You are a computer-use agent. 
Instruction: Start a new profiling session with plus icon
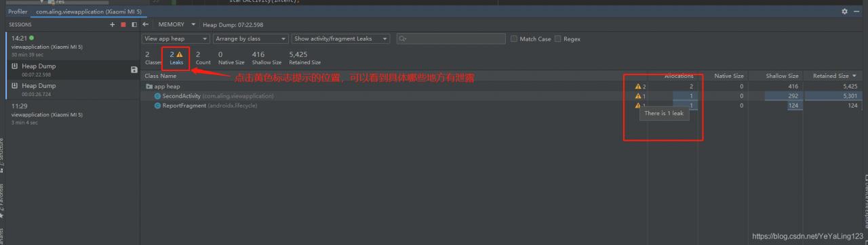(x=113, y=24)
